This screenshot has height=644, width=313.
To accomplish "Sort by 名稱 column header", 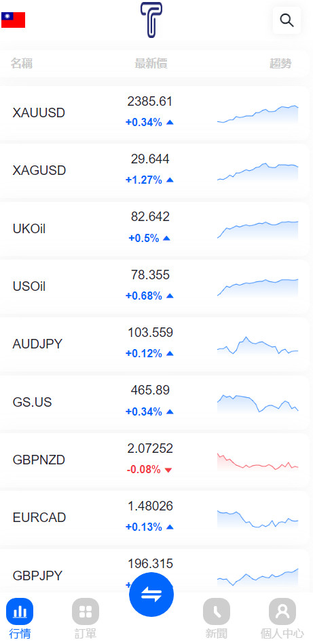I will point(22,63).
